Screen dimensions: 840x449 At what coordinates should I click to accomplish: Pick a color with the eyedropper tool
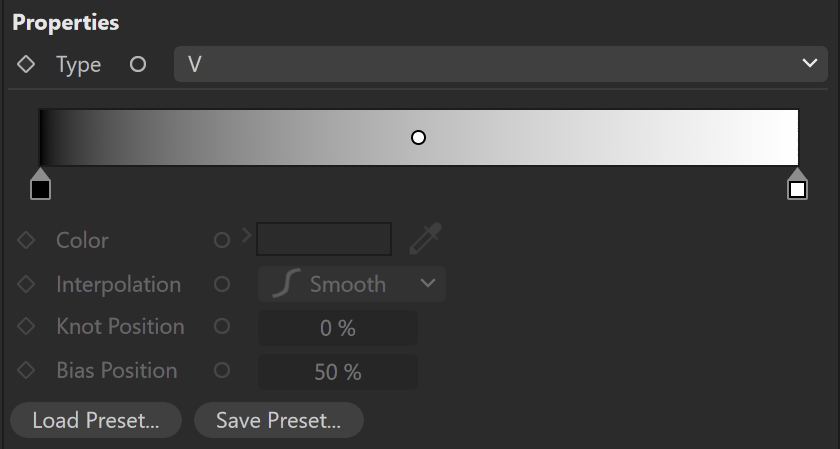point(425,238)
